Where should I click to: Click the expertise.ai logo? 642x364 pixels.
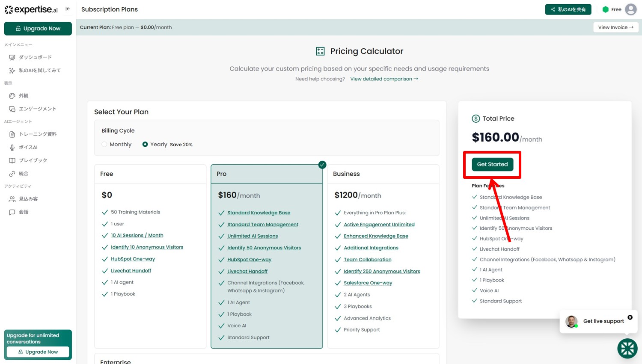(31, 9)
